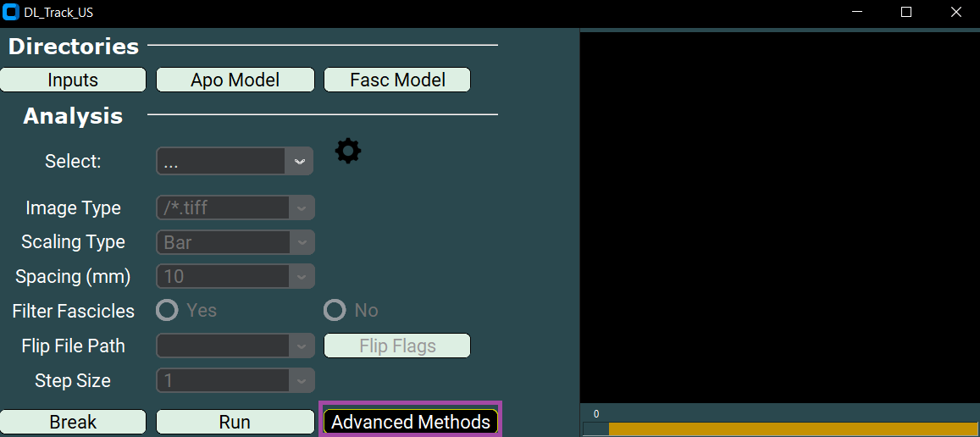Click the Directories heading text
The image size is (980, 437).
point(73,47)
